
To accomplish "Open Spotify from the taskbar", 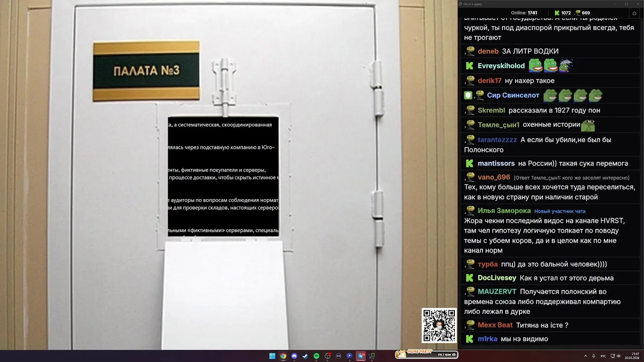I will [x=316, y=356].
